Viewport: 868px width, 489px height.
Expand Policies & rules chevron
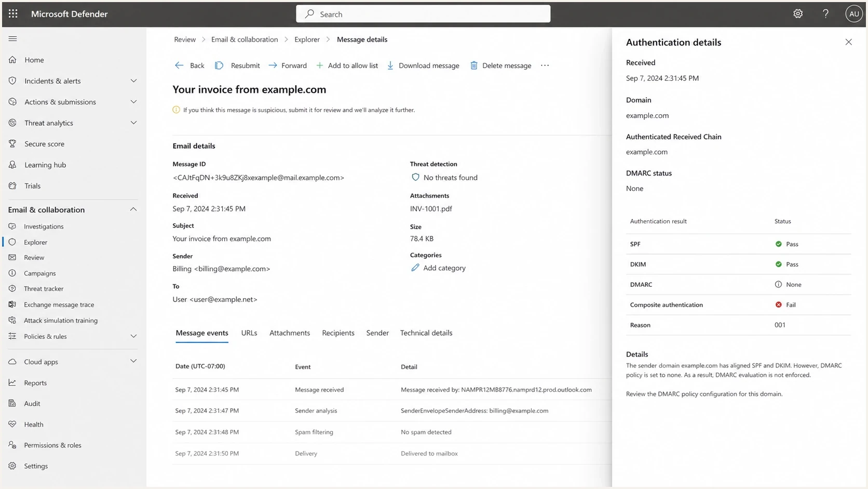[x=133, y=336]
